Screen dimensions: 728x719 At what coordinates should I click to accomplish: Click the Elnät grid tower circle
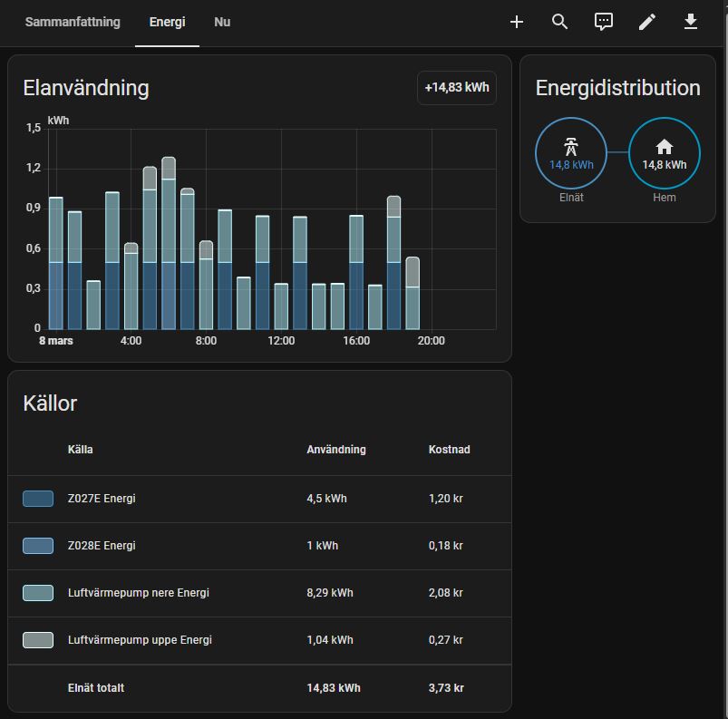click(571, 152)
